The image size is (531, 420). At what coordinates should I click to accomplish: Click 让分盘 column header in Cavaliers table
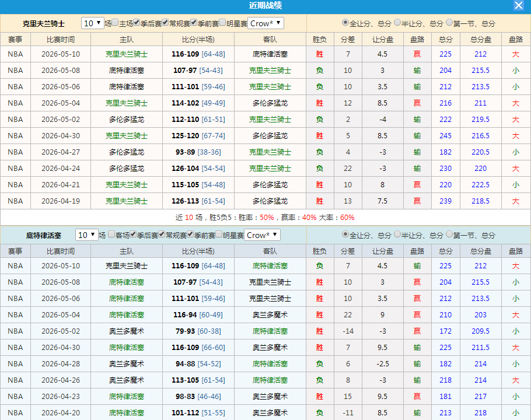[x=383, y=39]
